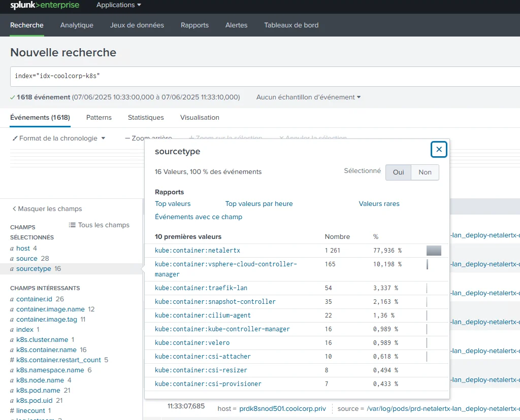The image size is (520, 420).
Task: Open Jeux de données nav item
Action: [x=137, y=25]
